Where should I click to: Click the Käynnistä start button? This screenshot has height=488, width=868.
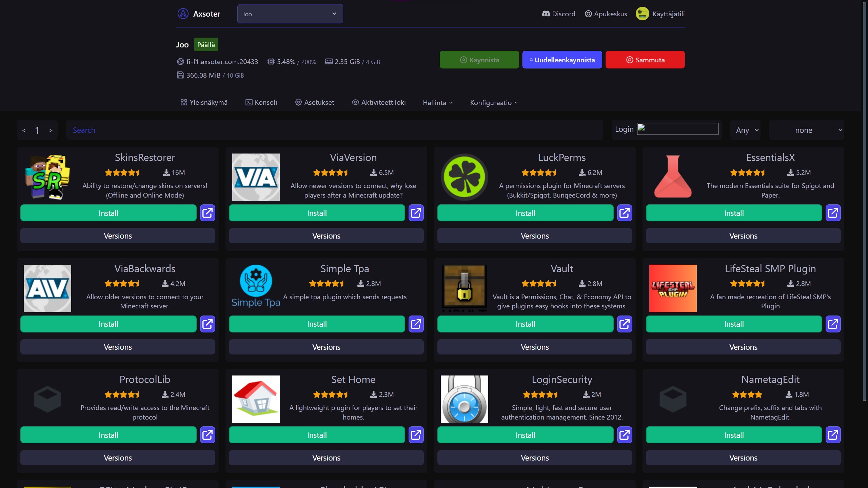[479, 60]
